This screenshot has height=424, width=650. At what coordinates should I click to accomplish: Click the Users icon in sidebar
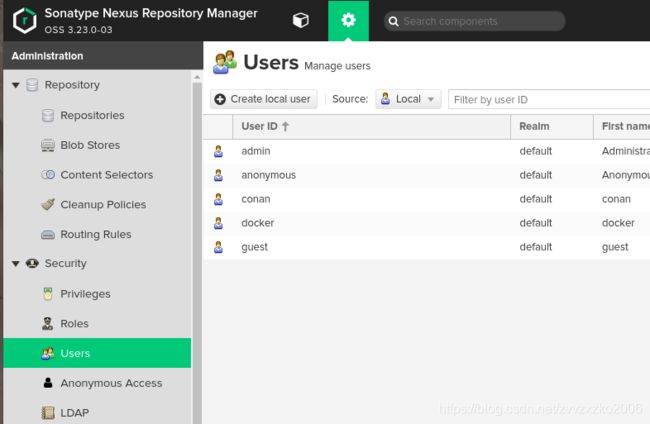pos(48,353)
